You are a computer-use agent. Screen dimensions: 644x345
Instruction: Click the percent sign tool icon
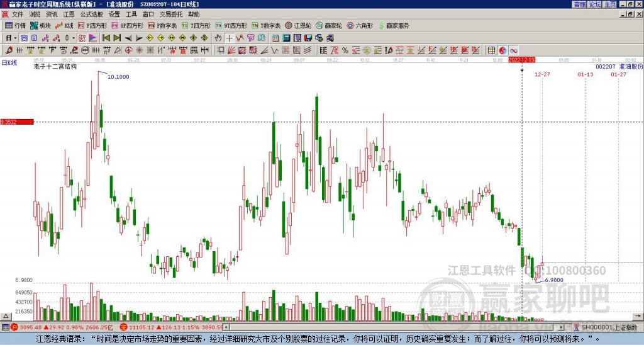click(345, 50)
